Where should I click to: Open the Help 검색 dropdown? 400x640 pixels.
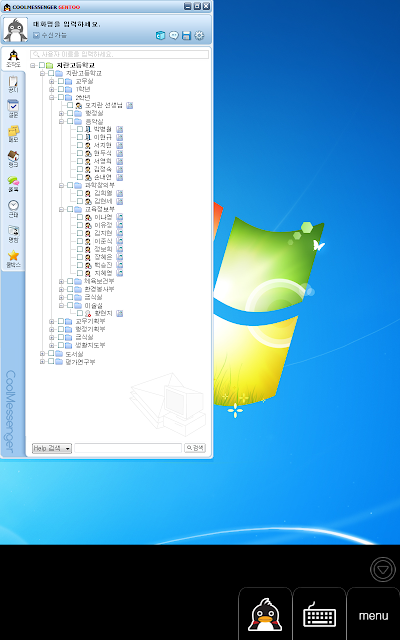(52, 448)
